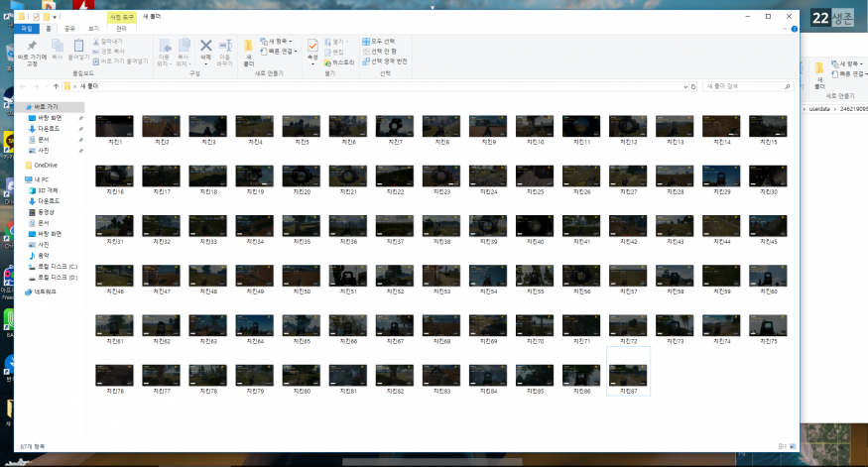Select the 치킨87 image thumbnail
Viewport: 868px width, 467px height.
[628, 377]
